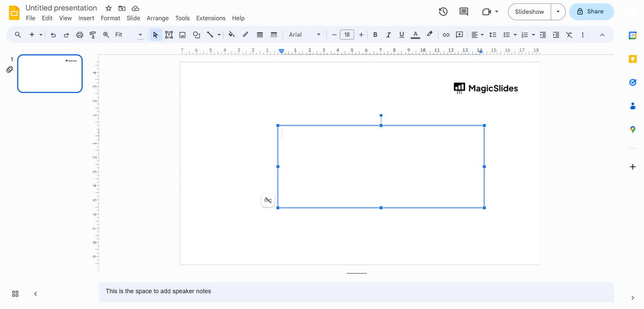The height and width of the screenshot is (309, 644).
Task: Check the cloud document status
Action: coord(135,8)
